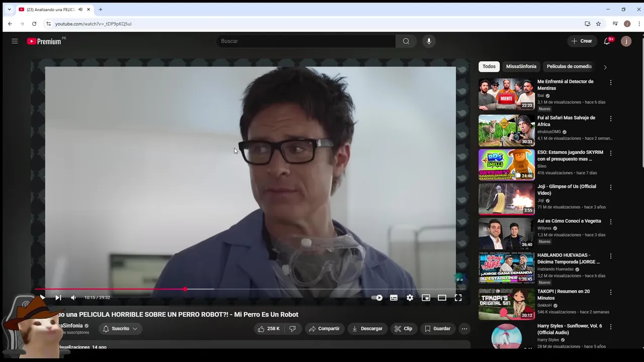This screenshot has height=362, width=644.
Task: Open player settings gear
Action: tap(410, 298)
